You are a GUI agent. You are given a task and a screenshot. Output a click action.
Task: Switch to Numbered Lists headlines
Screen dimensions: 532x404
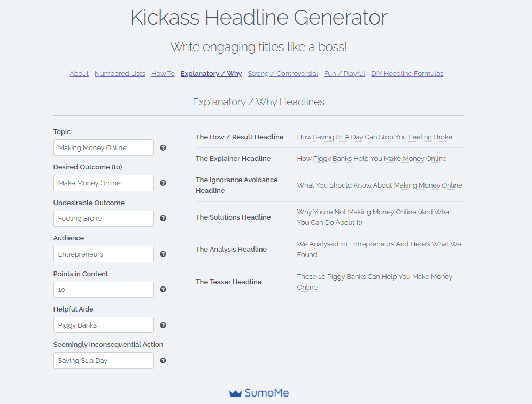(120, 74)
